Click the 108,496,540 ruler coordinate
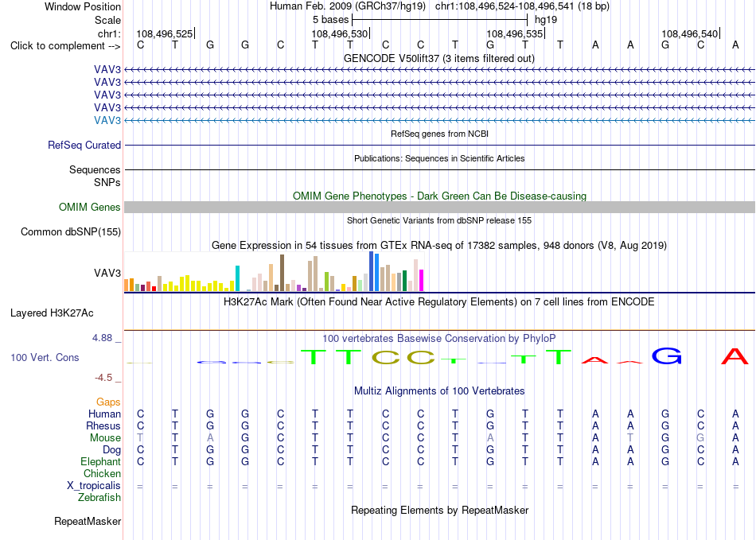Screen dimensions: 756x540 pyautogui.click(x=689, y=33)
